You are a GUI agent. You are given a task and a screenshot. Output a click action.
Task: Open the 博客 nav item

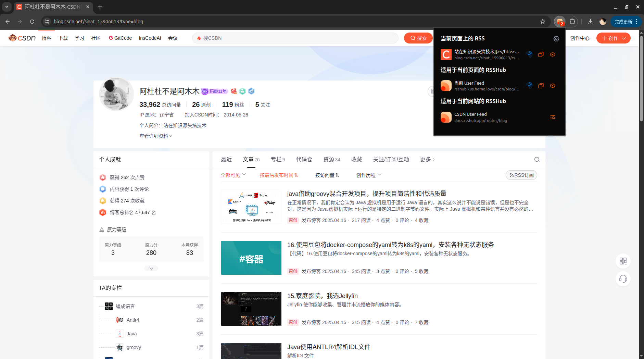click(47, 38)
